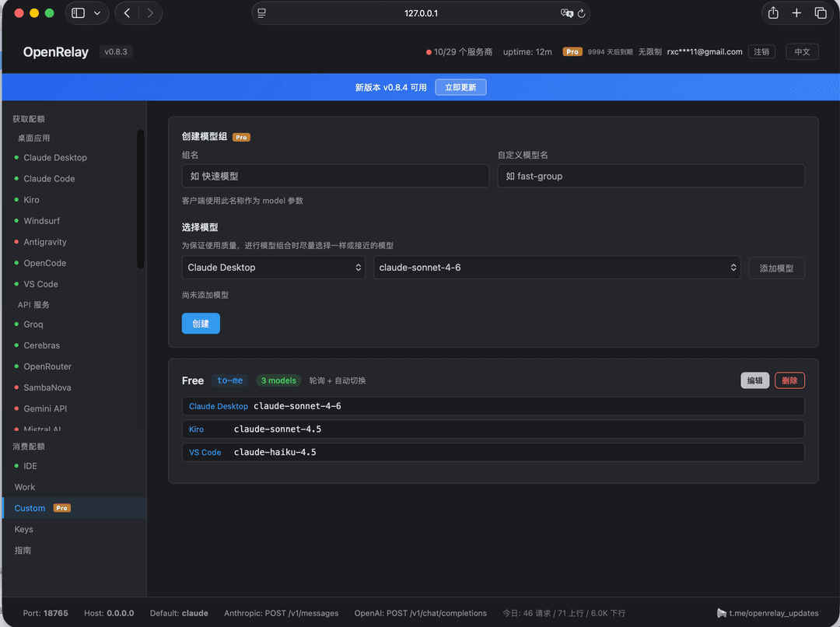
Task: Click the Safari share icon
Action: pyautogui.click(x=773, y=13)
